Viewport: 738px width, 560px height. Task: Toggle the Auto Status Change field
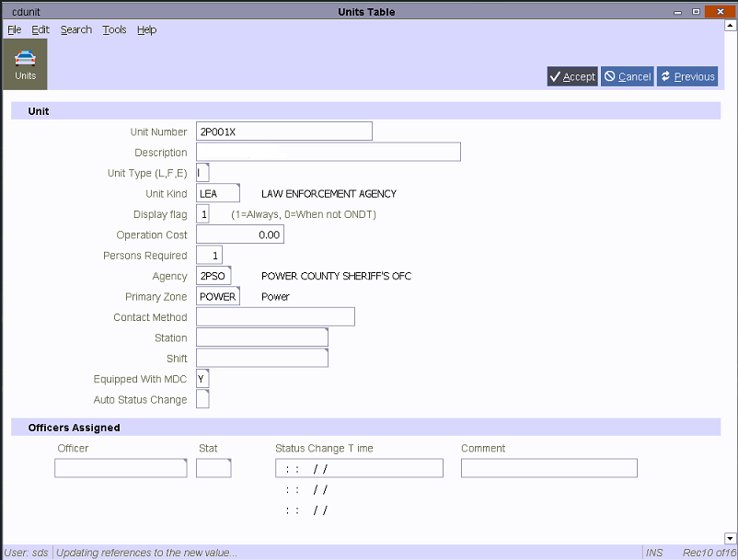(x=202, y=399)
